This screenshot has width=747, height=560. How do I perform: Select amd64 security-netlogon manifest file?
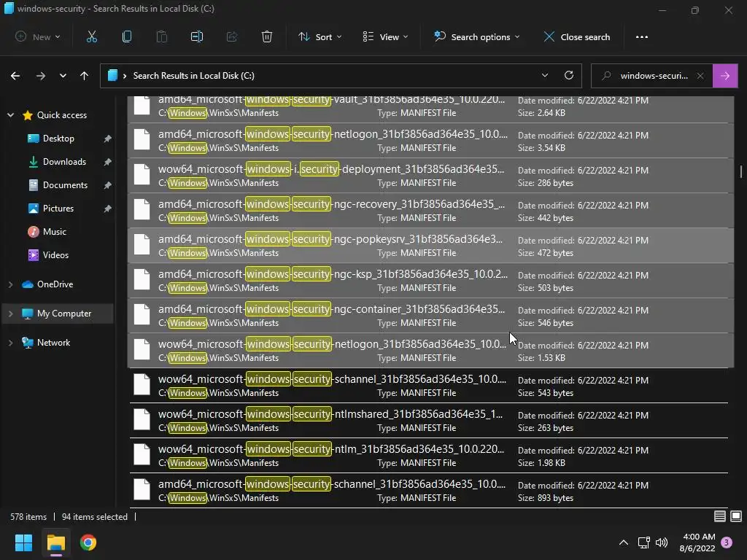point(430,141)
